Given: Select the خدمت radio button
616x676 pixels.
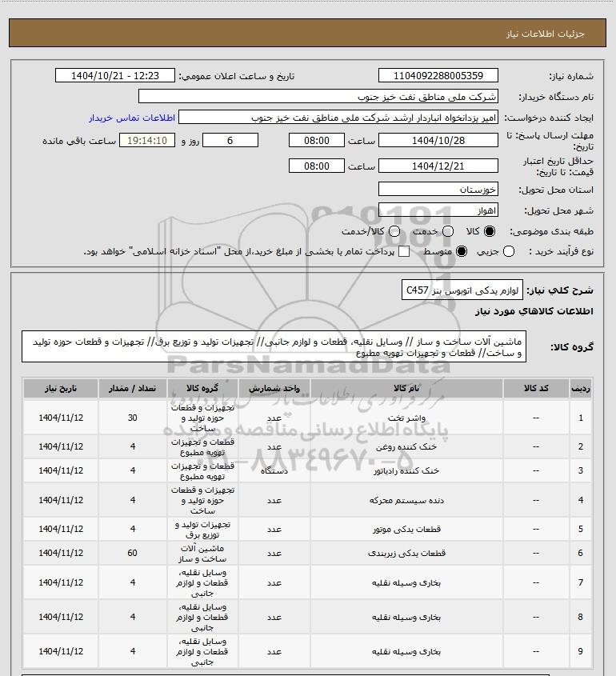Looking at the screenshot, I should pos(448,231).
